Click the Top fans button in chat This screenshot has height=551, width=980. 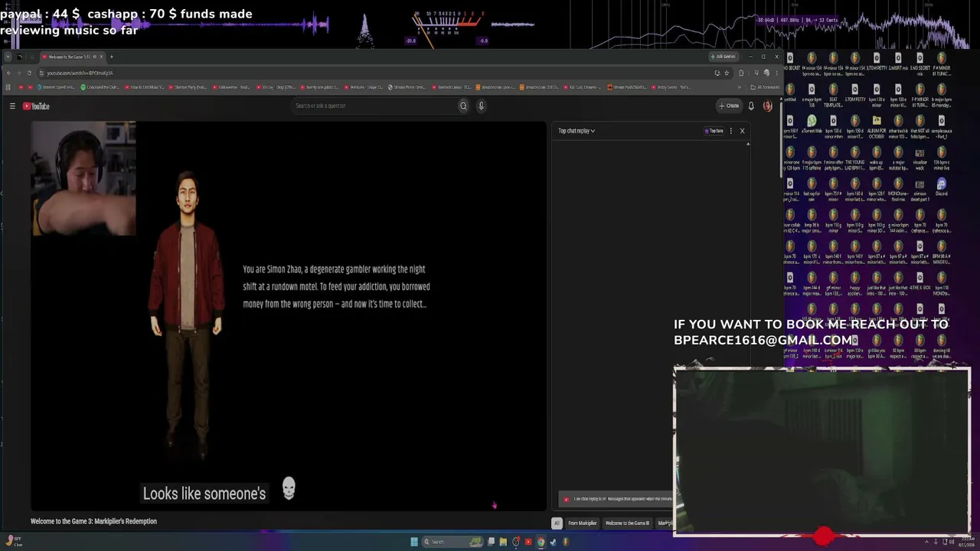714,131
